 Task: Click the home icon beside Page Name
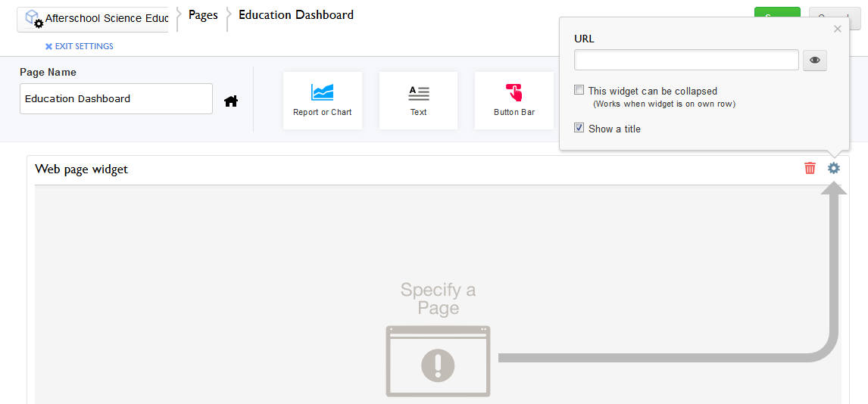point(231,101)
